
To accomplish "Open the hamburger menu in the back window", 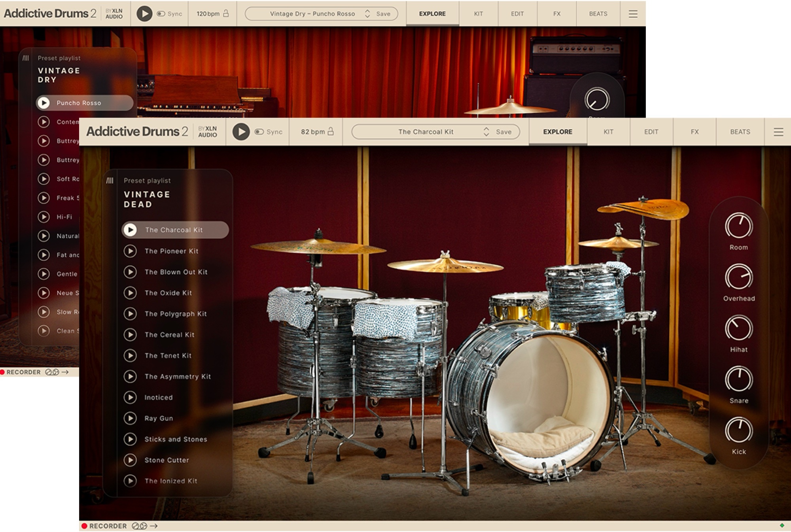I will [633, 14].
